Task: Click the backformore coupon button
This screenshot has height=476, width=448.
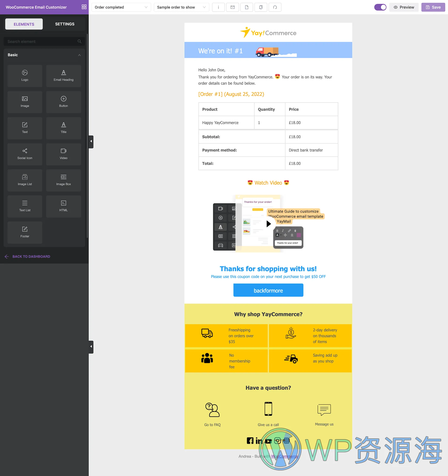Action: click(x=268, y=290)
